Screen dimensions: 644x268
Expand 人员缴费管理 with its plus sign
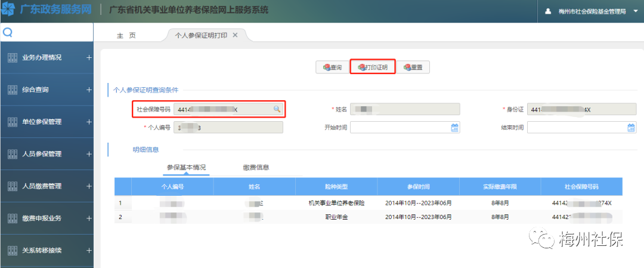tap(89, 186)
